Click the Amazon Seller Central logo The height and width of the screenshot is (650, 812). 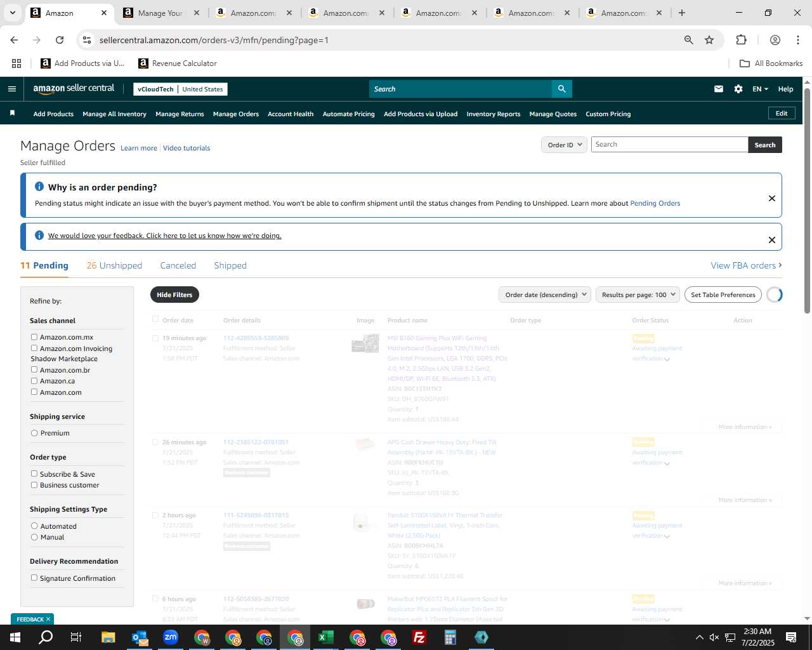[74, 89]
